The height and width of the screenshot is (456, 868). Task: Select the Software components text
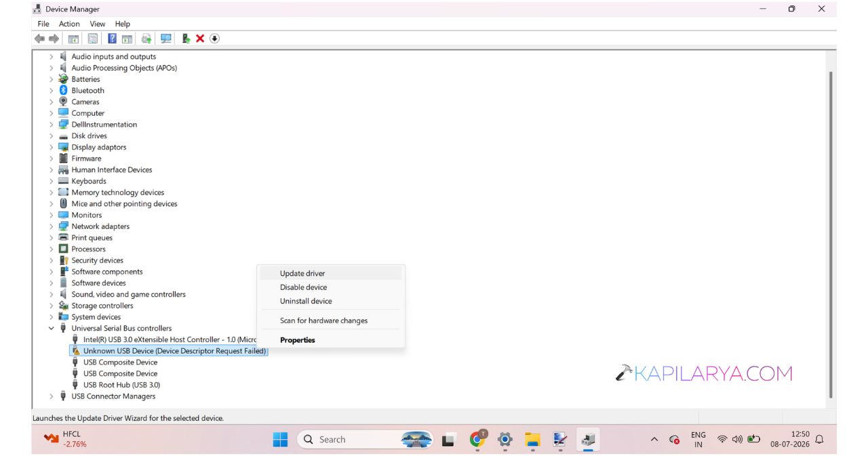107,272
